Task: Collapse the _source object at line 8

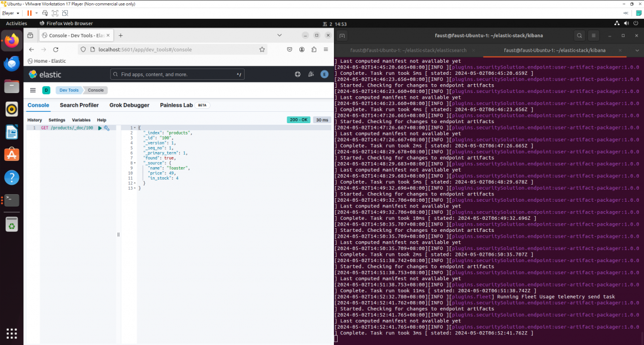Action: 135,163
